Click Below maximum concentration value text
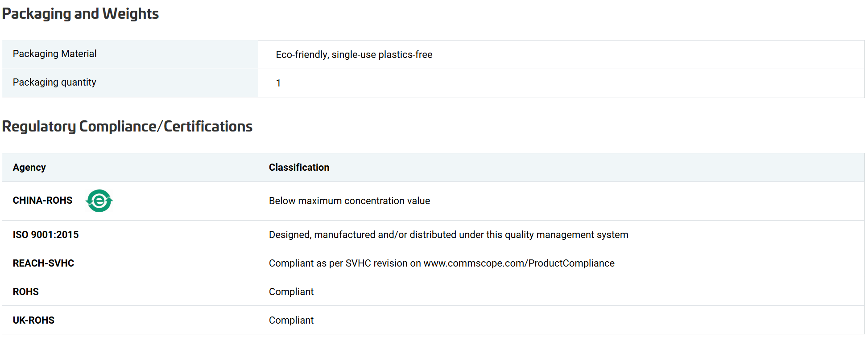This screenshot has height=337, width=868. pyautogui.click(x=349, y=201)
